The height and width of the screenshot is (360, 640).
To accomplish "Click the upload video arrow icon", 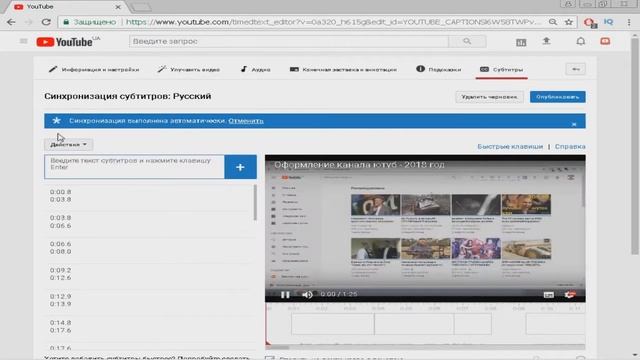I will coord(546,41).
